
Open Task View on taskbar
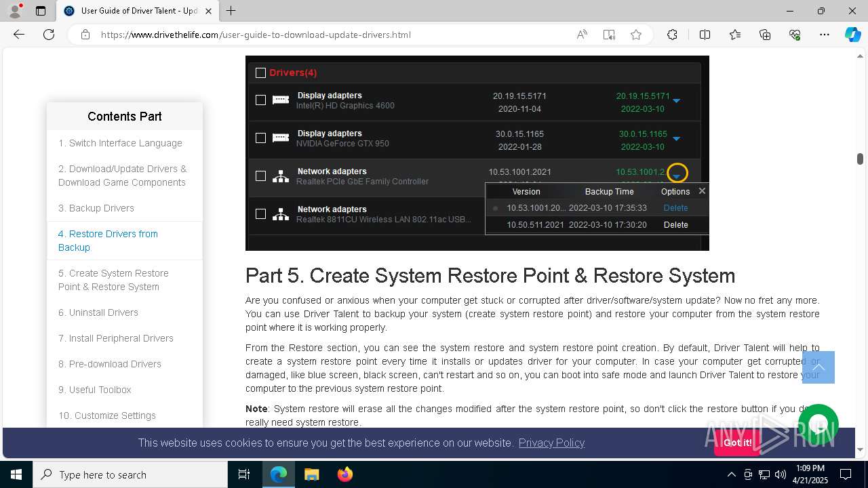pos(244,474)
